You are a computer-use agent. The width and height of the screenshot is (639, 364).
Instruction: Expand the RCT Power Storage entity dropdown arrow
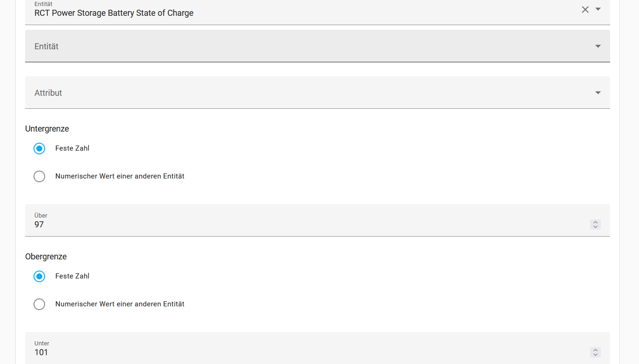(598, 9)
